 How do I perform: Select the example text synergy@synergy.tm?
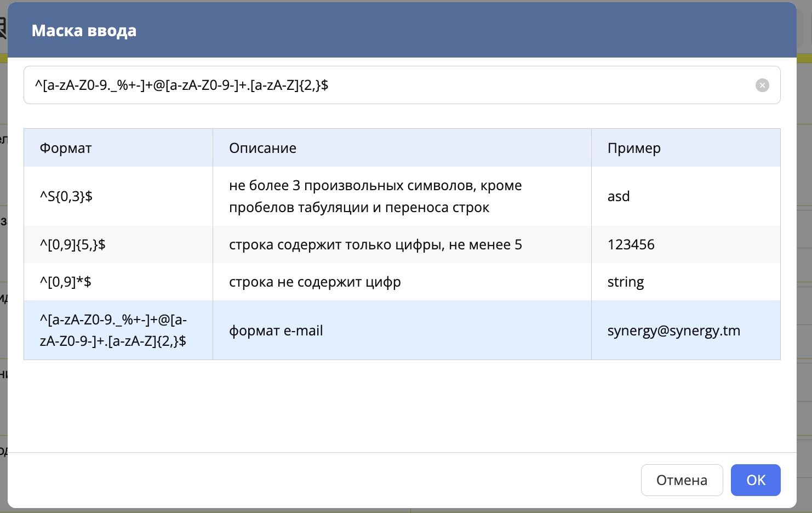tap(674, 330)
